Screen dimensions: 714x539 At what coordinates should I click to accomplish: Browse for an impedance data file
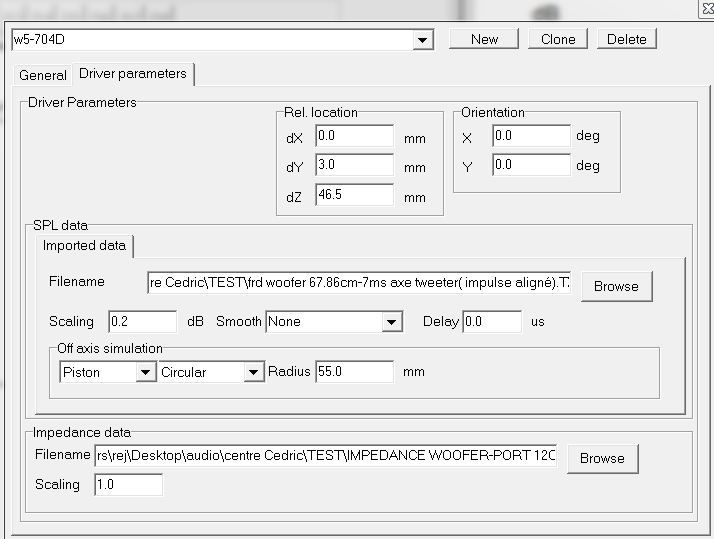point(602,458)
